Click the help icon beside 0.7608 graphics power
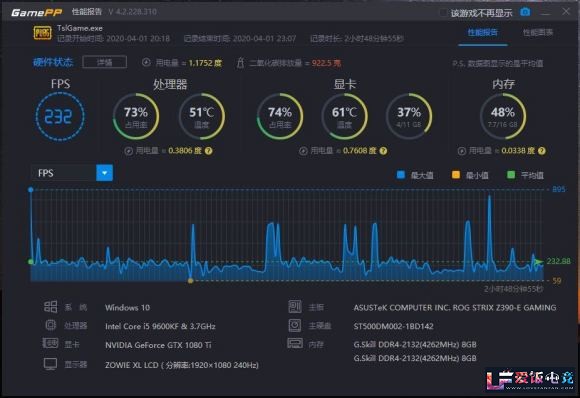580x398 pixels. coord(383,151)
